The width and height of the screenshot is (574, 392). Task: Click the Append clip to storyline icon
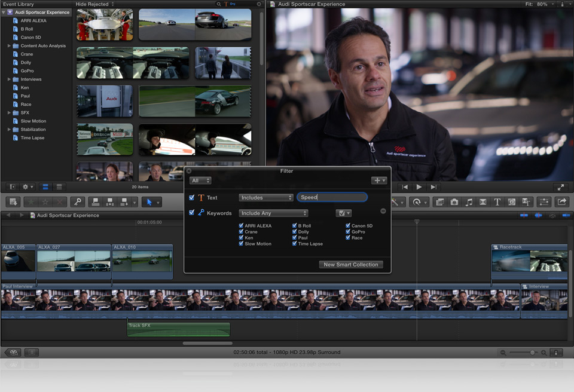(x=124, y=202)
